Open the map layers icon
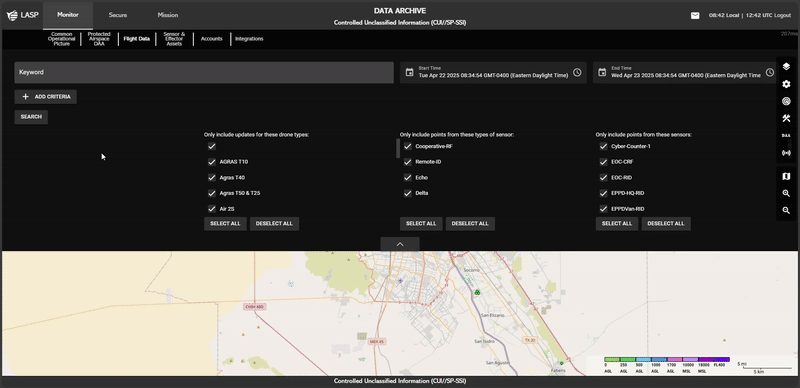This screenshot has width=800, height=388. tap(786, 66)
